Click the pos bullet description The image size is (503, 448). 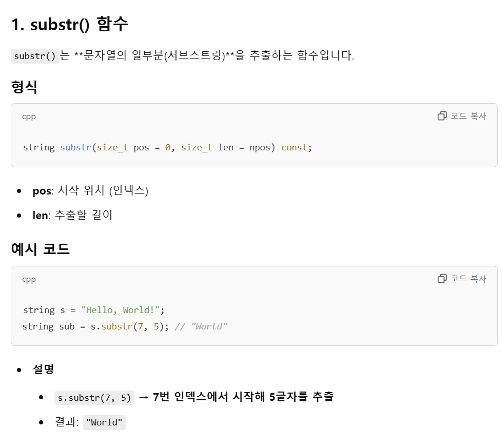(90, 190)
